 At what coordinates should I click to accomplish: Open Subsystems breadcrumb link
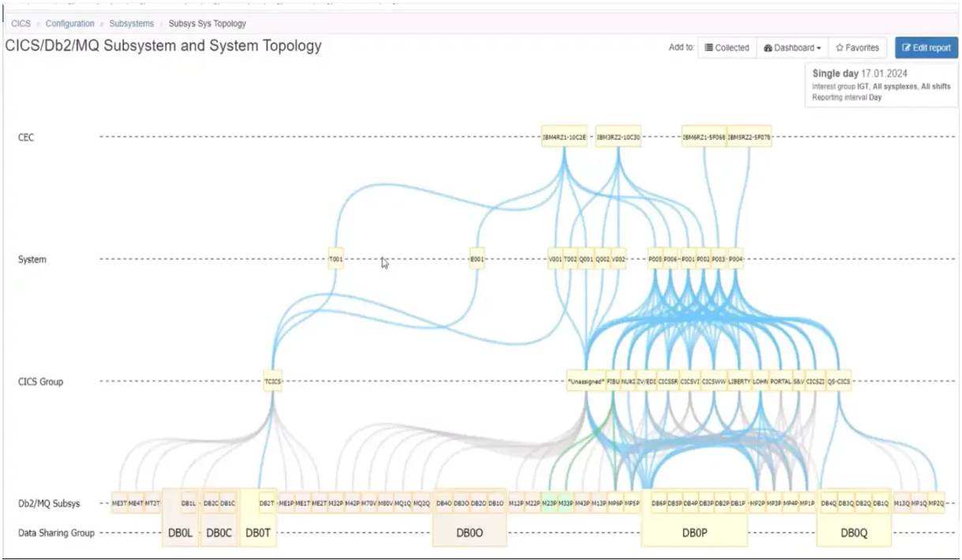tap(132, 24)
